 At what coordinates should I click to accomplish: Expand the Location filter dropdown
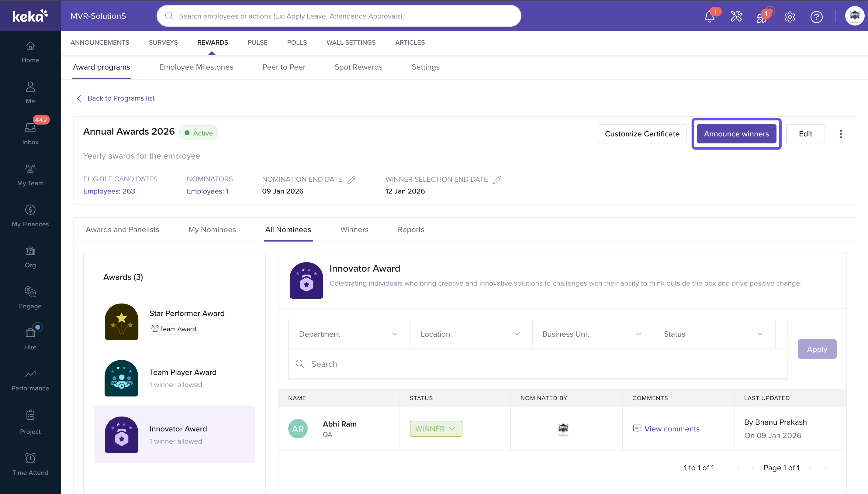(x=471, y=334)
